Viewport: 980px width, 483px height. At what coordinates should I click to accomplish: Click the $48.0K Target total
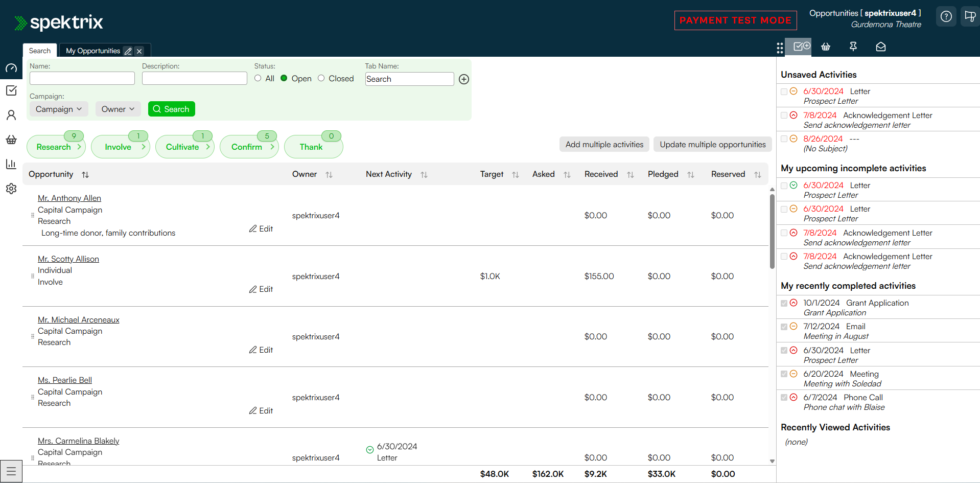[x=495, y=474]
